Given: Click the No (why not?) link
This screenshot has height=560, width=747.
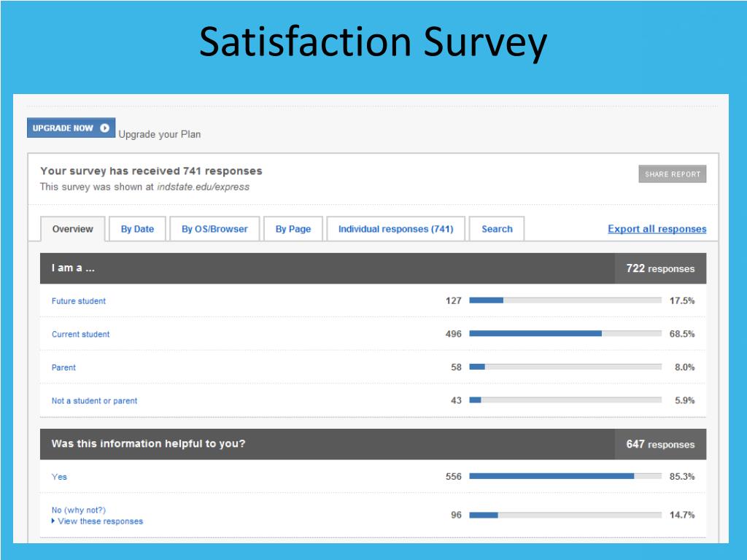Looking at the screenshot, I should coord(79,510).
